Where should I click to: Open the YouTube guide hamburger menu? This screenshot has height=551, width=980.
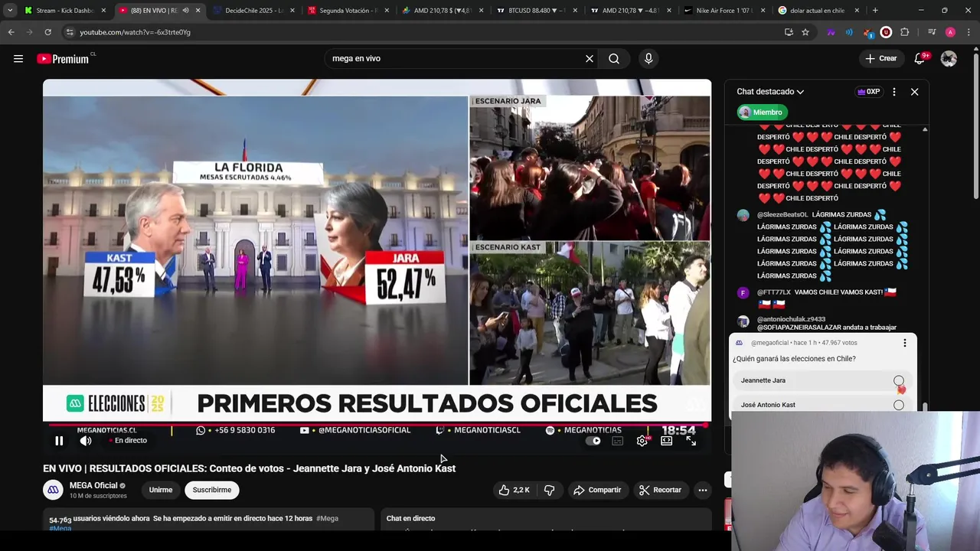(18, 58)
